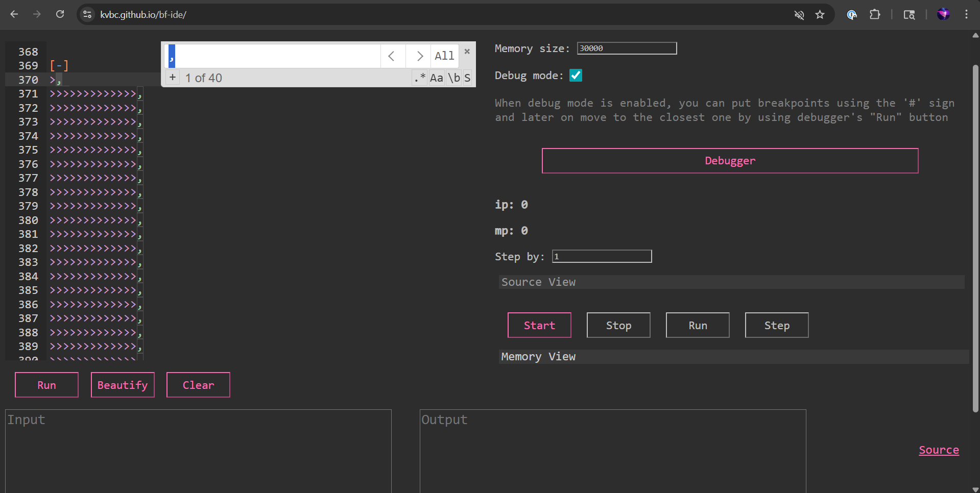Reload the bf-ide page
This screenshot has width=980, height=493.
(x=60, y=14)
